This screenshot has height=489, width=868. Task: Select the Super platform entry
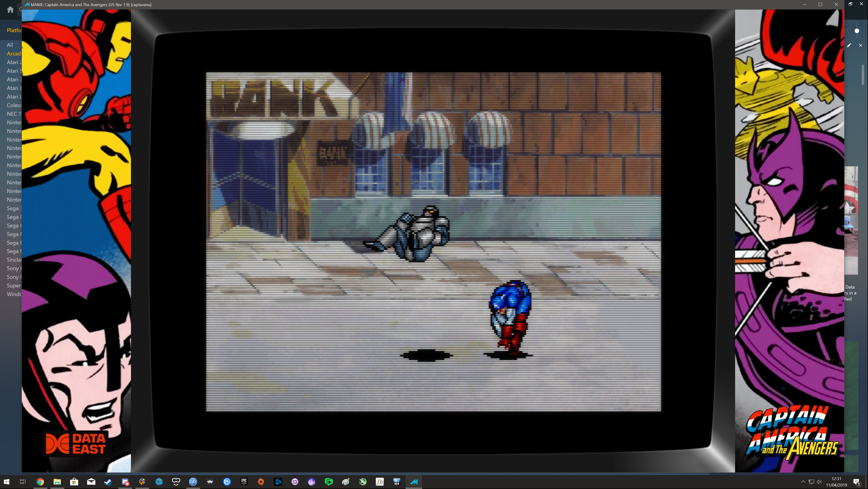point(14,286)
